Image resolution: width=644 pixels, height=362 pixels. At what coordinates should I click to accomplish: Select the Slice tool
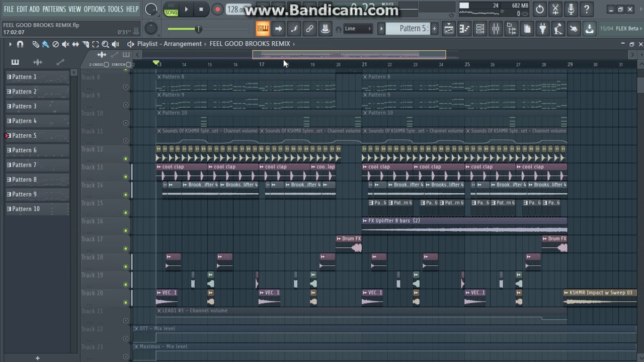point(86,44)
